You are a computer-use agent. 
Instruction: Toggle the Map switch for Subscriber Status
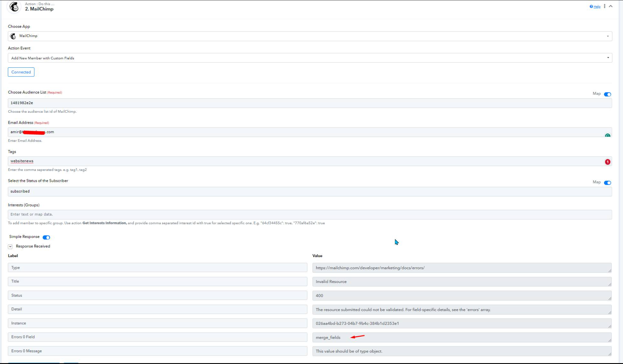(x=607, y=182)
